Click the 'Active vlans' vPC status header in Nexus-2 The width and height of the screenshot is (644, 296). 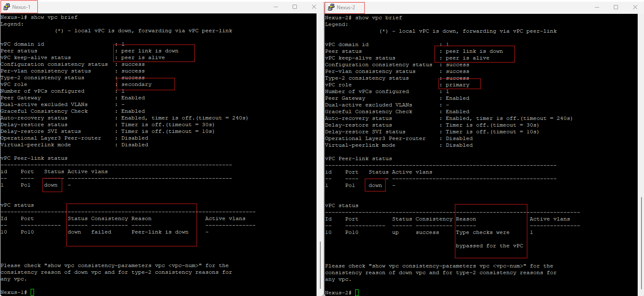point(550,219)
